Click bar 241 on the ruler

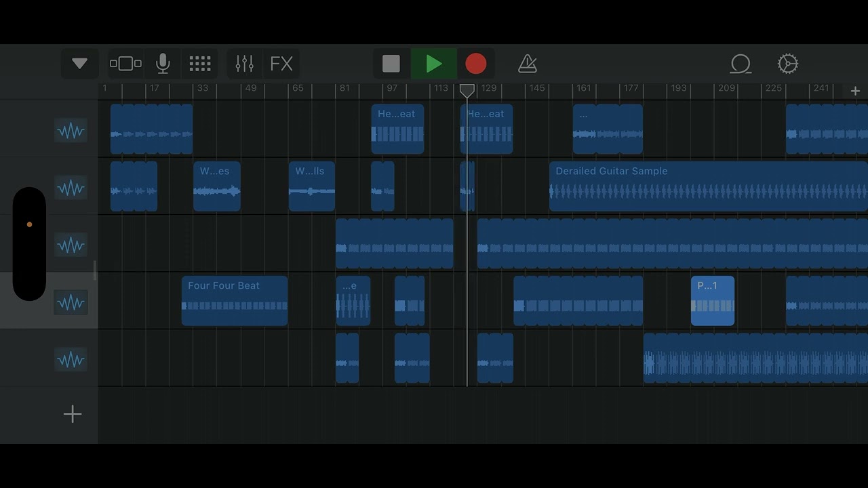pos(821,88)
